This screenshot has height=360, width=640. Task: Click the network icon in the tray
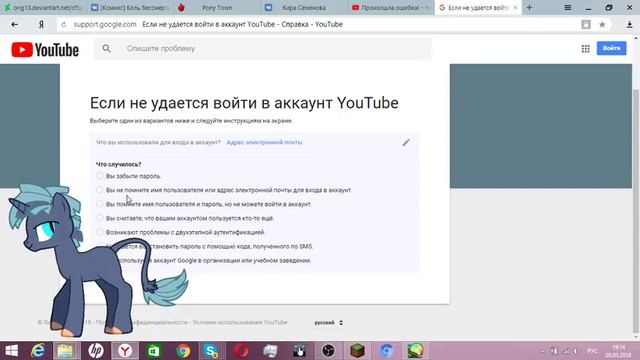pos(565,351)
